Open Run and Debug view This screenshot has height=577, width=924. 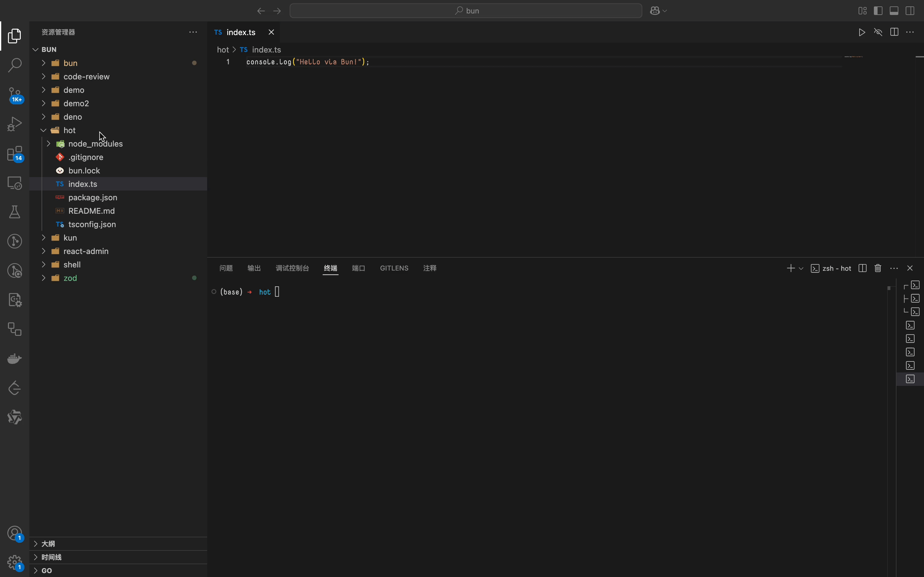click(x=14, y=124)
